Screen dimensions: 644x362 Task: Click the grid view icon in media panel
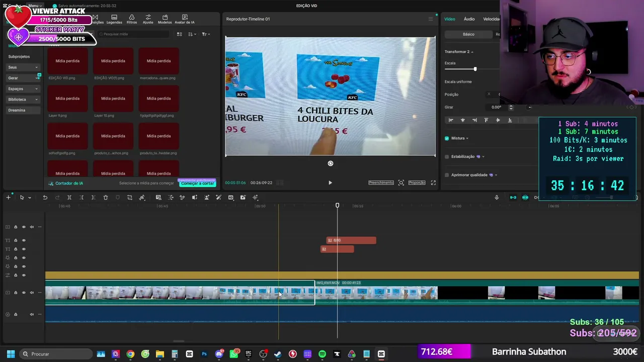pyautogui.click(x=179, y=34)
